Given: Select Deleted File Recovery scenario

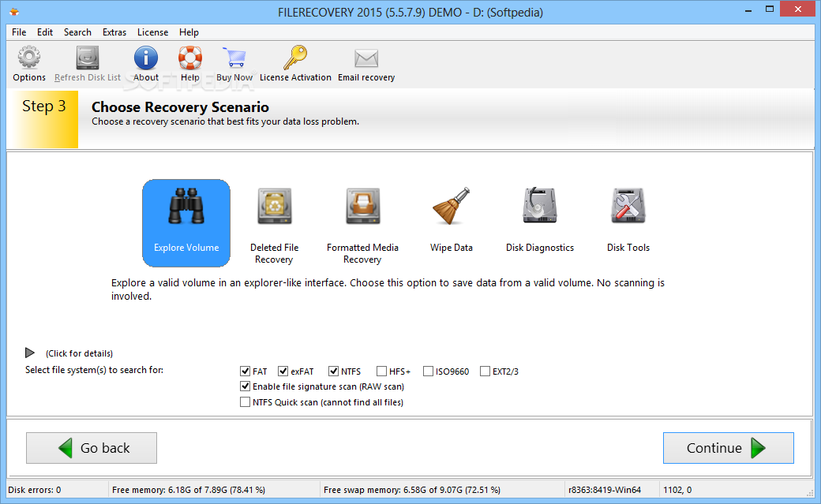Looking at the screenshot, I should [275, 226].
